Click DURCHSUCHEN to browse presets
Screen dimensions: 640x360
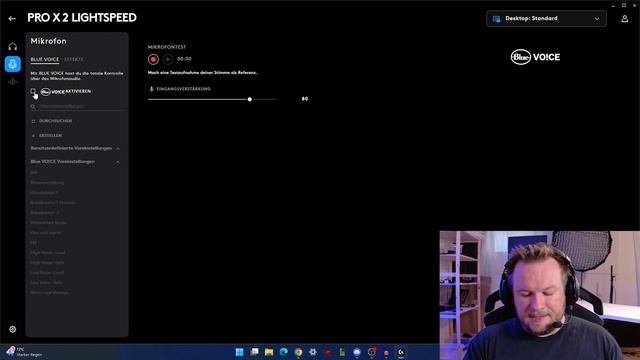click(x=56, y=121)
